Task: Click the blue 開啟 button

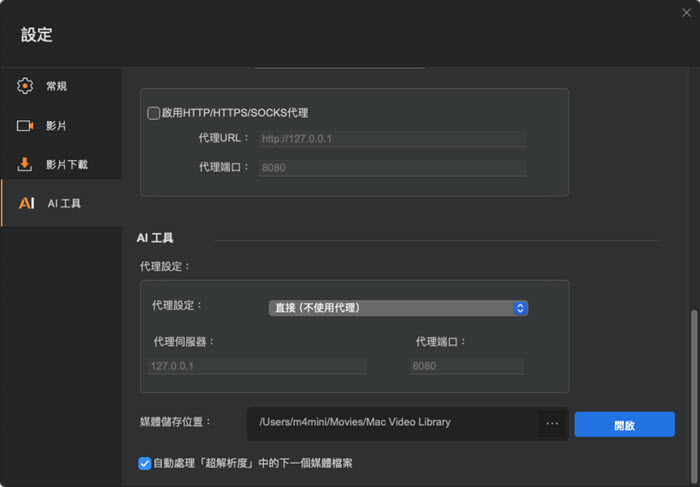Action: (624, 425)
